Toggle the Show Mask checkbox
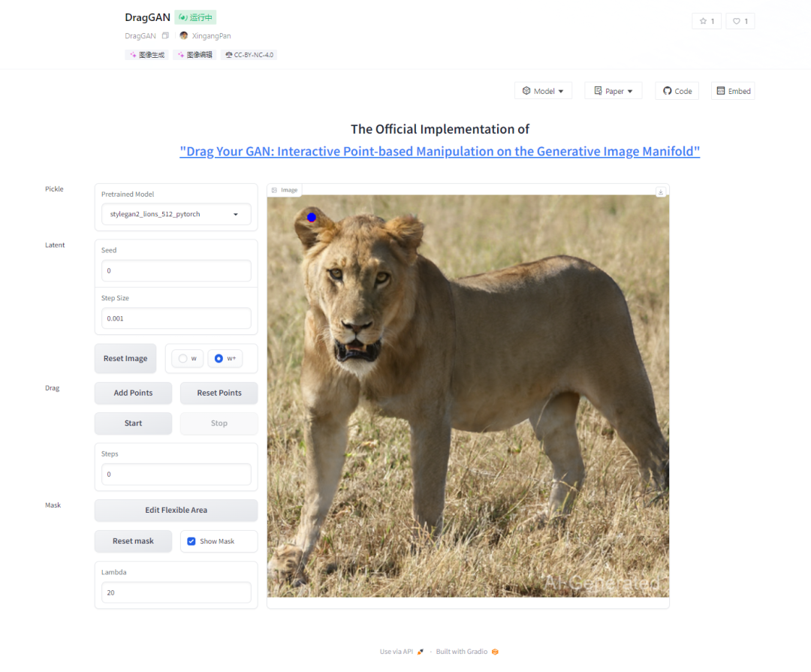Image resolution: width=811 pixels, height=672 pixels. (x=191, y=541)
